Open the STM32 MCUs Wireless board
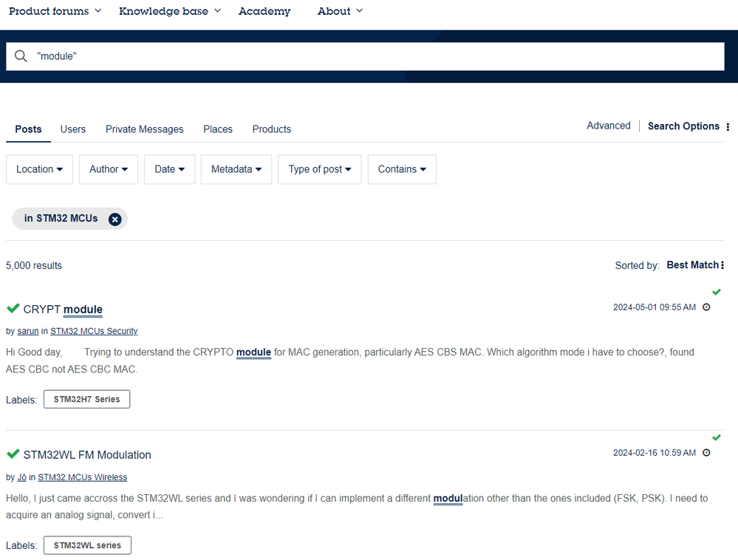Screen dimensions: 738x560 coord(82,477)
